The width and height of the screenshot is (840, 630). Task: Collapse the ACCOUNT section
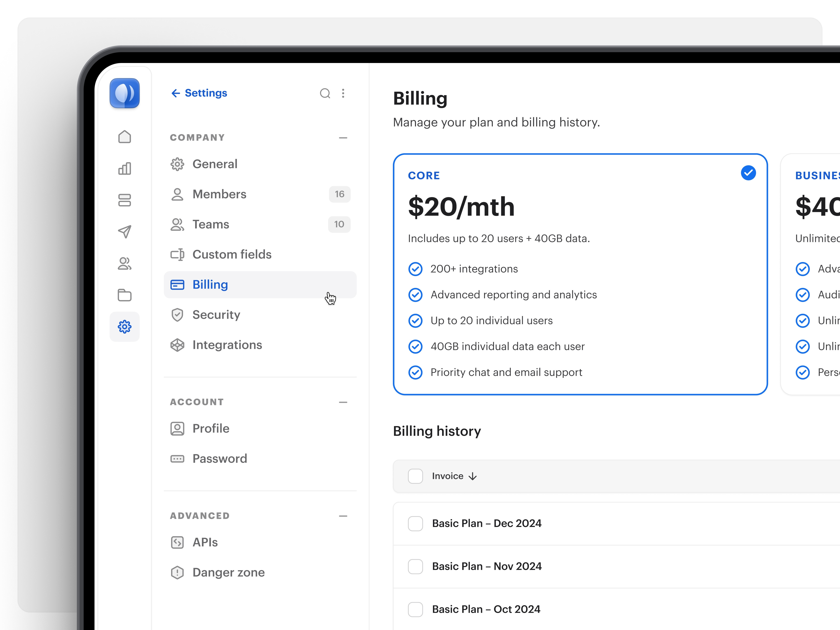(343, 402)
